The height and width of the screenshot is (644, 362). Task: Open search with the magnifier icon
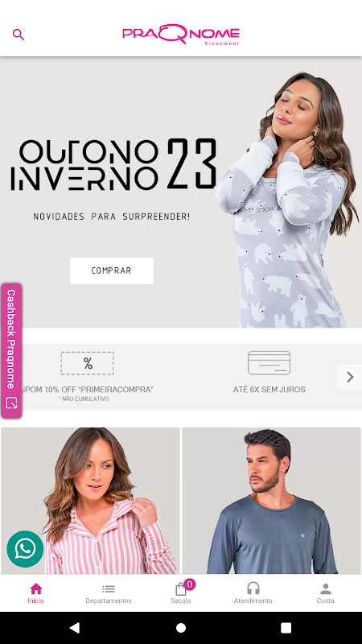19,35
